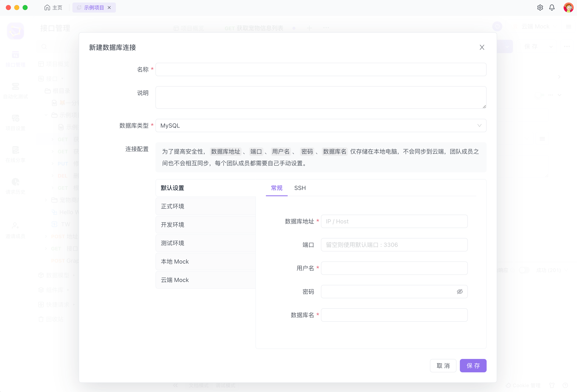
Task: Open the 数据库类型 MySQL dropdown
Action: (x=321, y=126)
